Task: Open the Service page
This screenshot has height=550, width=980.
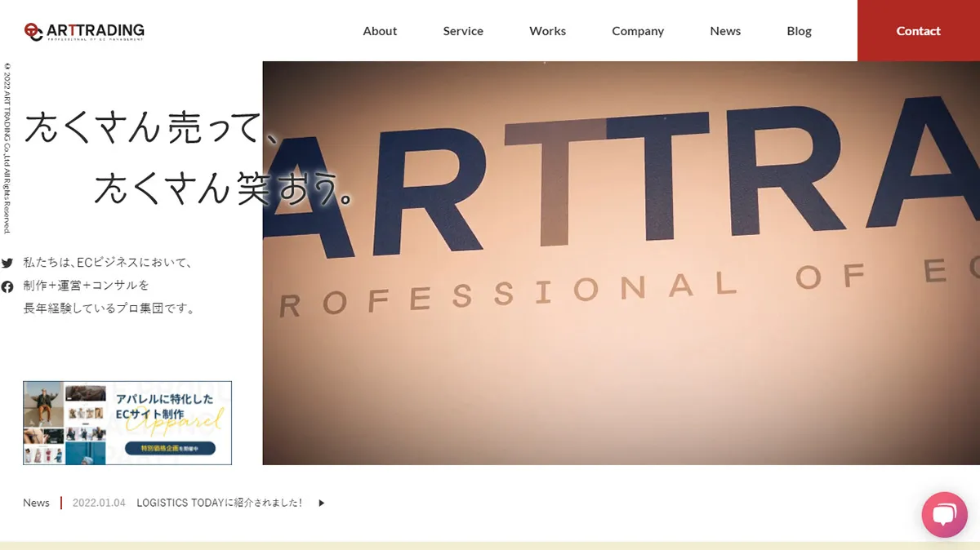Action: click(462, 30)
